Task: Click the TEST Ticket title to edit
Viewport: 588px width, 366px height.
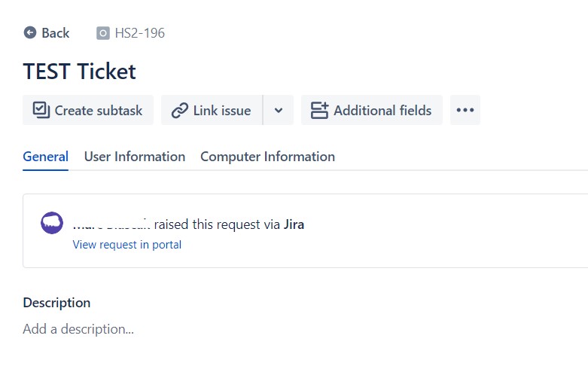Action: pos(79,72)
